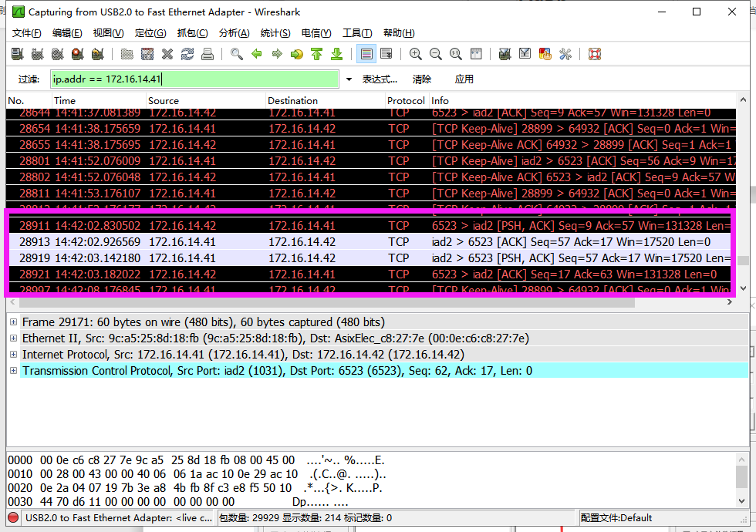Viewport: 756px width, 532px height.
Task: Zoom in the packet text
Action: 416,54
